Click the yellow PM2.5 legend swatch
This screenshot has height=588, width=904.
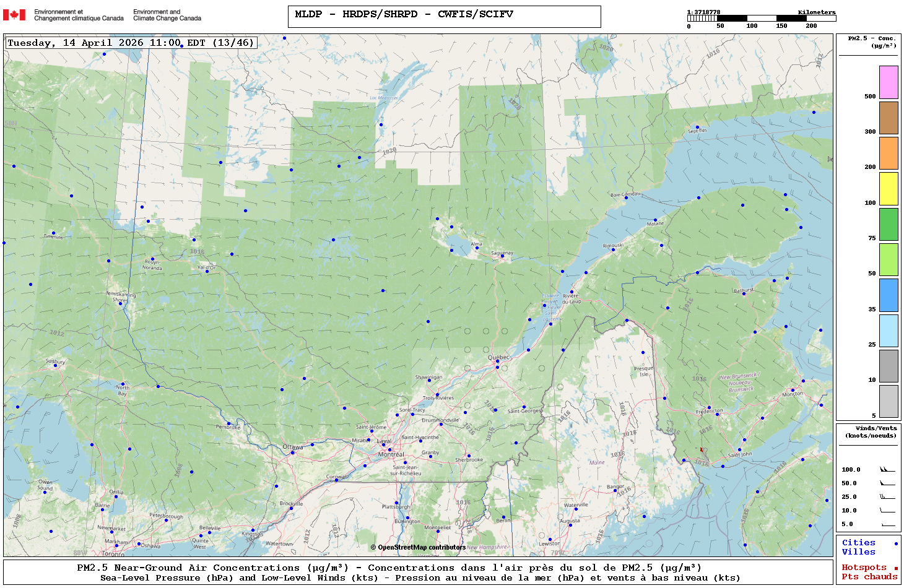point(889,189)
